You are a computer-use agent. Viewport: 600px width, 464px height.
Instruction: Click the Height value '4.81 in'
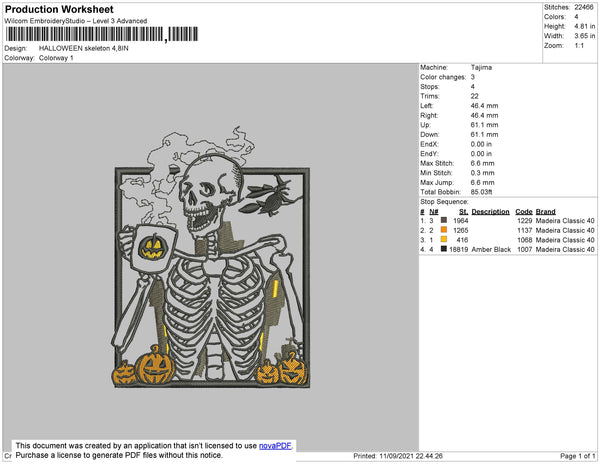tap(584, 26)
